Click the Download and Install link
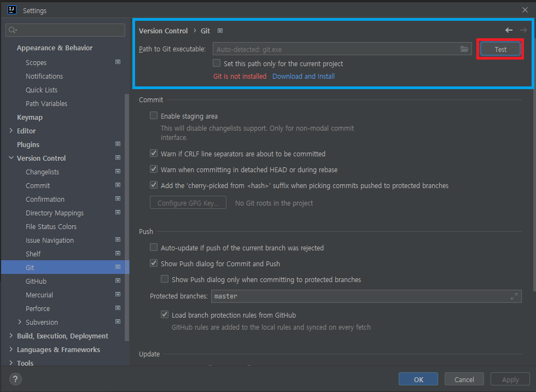This screenshot has width=536, height=392. tap(303, 76)
